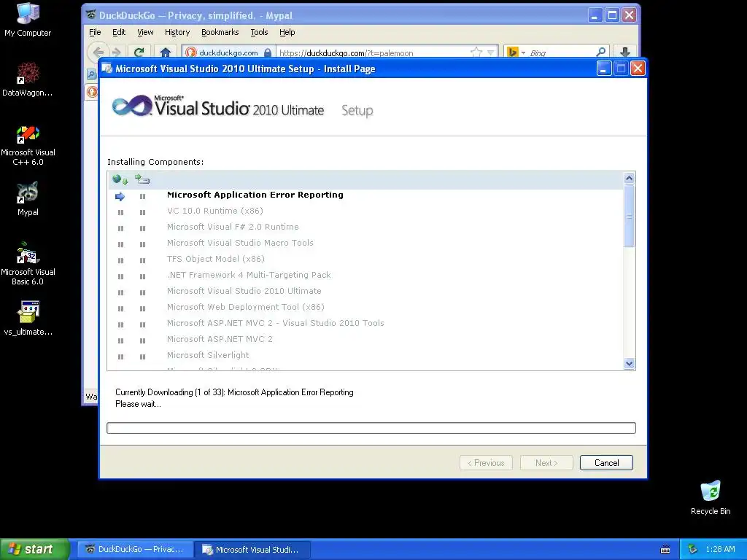Select Microsoft Visual C++ 6.0 desktop icon
The width and height of the screenshot is (747, 560).
[28, 145]
